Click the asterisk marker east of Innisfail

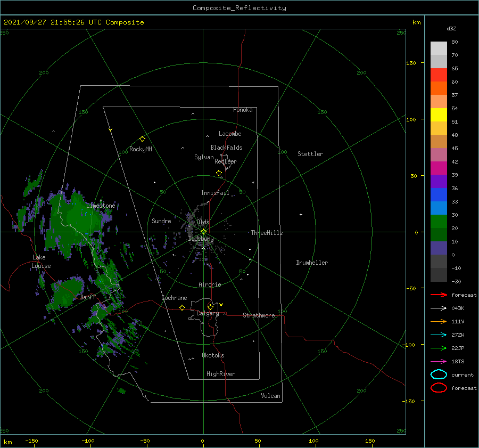click(x=253, y=183)
